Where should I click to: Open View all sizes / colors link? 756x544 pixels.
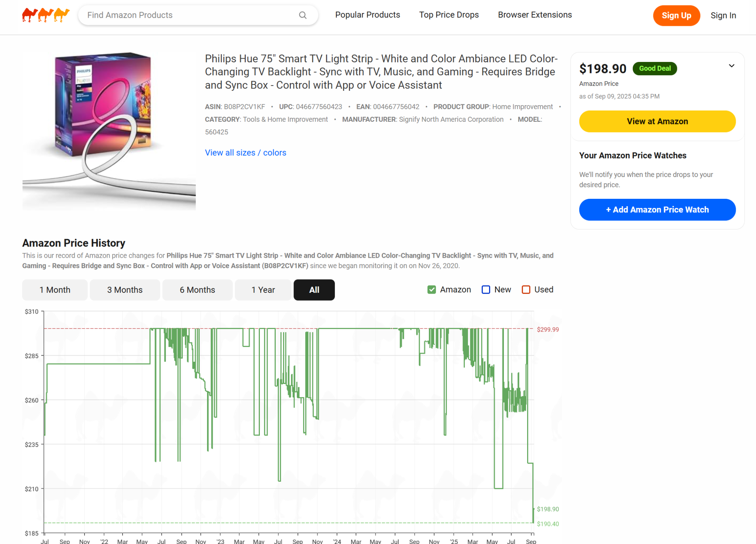[x=245, y=152]
